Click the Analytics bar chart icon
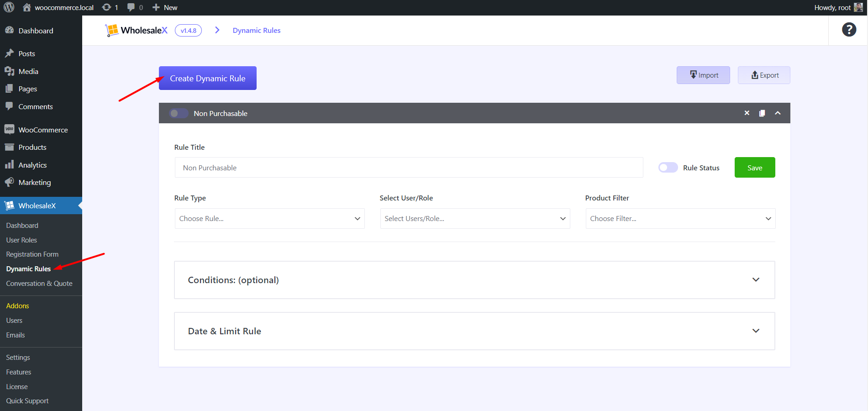Image resolution: width=868 pixels, height=411 pixels. click(9, 164)
